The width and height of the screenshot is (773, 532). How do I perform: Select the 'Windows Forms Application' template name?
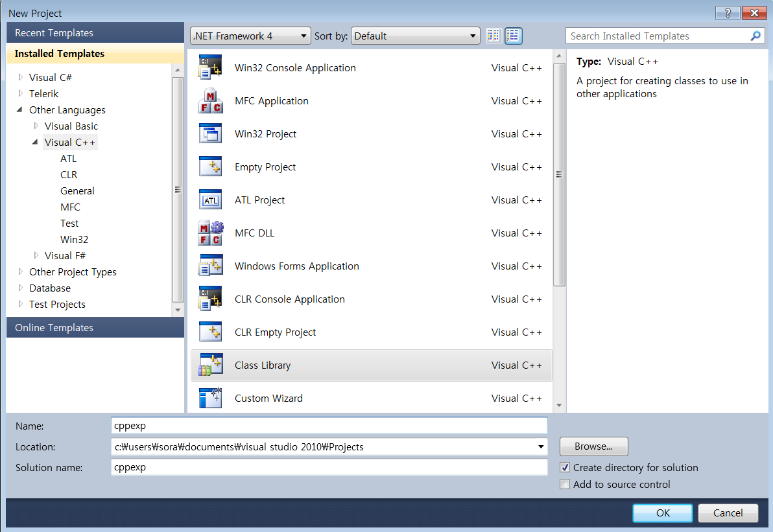(x=297, y=266)
